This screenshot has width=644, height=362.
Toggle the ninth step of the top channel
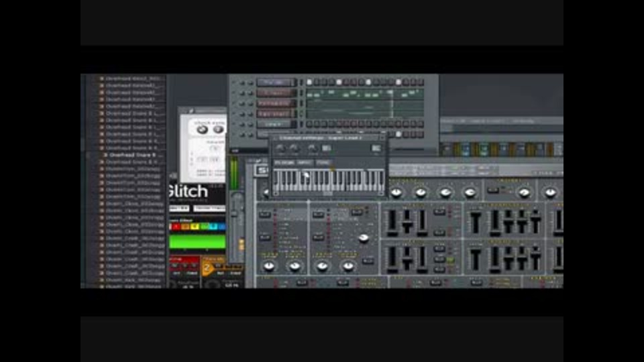pyautogui.click(x=368, y=82)
